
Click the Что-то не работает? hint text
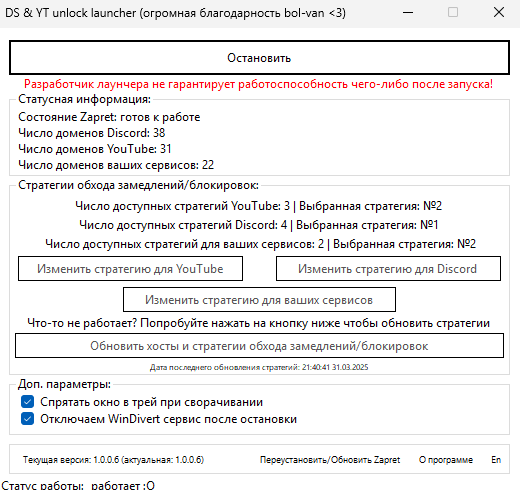(x=258, y=323)
